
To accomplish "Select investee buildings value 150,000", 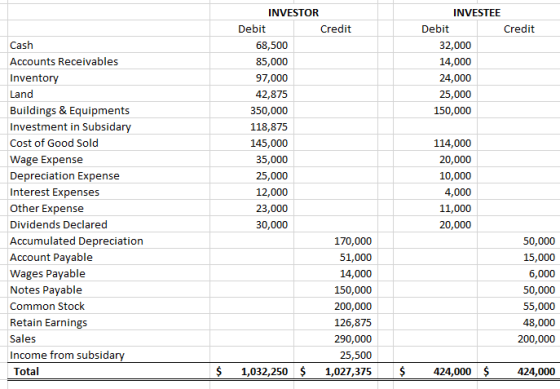I will [x=452, y=111].
